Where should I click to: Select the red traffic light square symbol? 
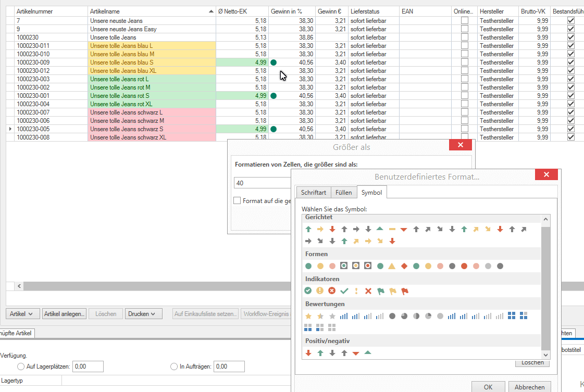coord(368,266)
